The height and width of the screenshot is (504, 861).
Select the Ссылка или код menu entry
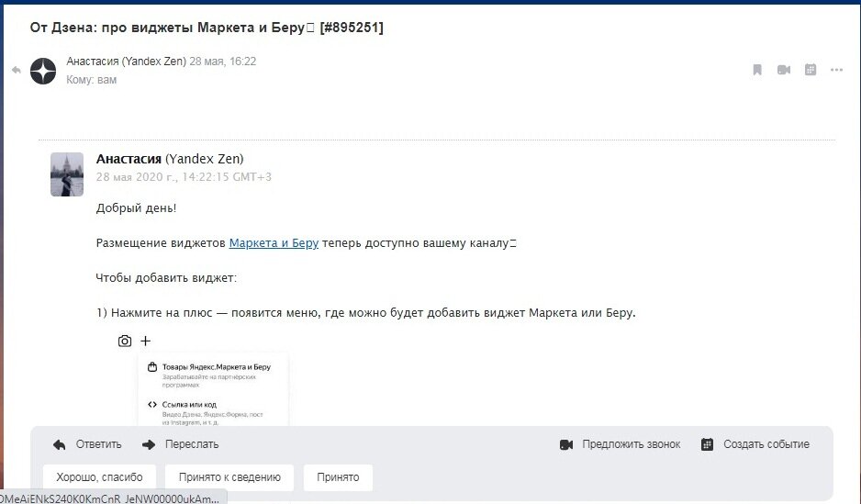coord(207,413)
